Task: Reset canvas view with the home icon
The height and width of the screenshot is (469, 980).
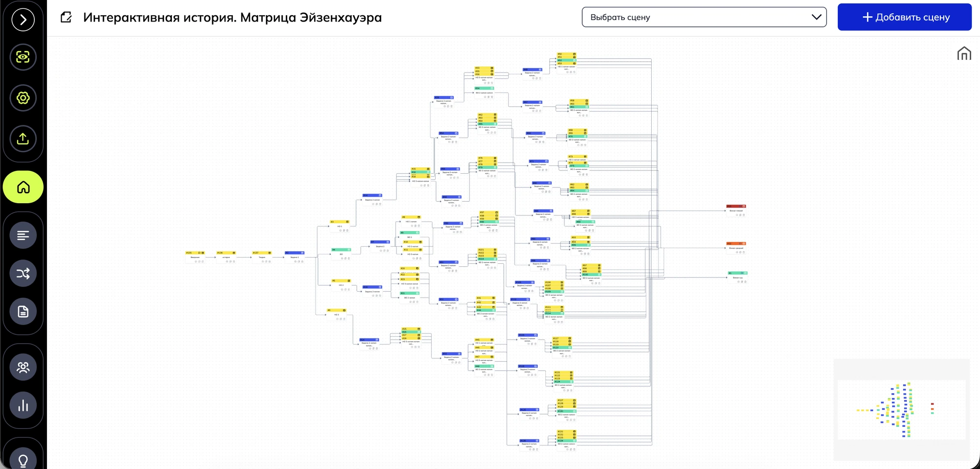Action: [964, 53]
